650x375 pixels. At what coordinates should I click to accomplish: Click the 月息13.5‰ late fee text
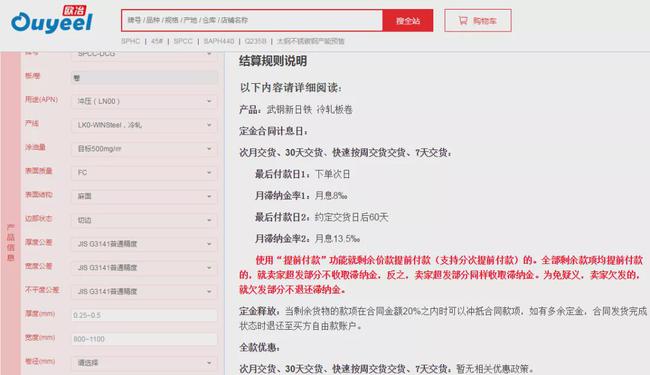pos(337,239)
